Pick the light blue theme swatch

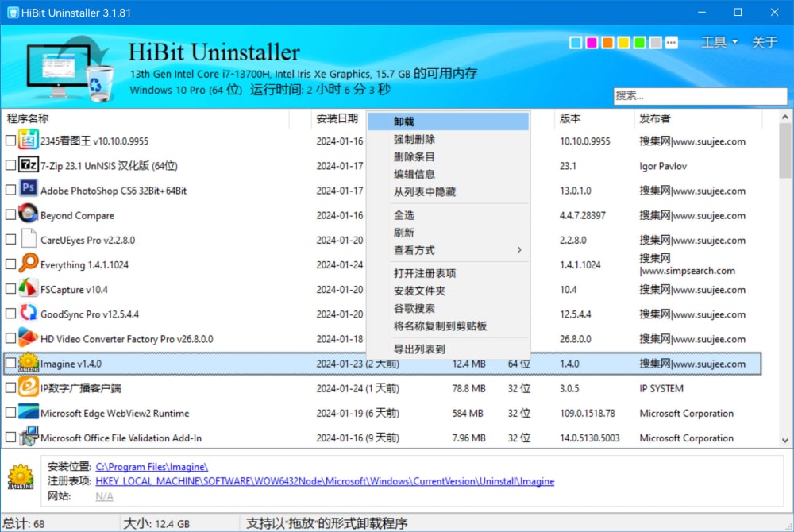point(576,43)
